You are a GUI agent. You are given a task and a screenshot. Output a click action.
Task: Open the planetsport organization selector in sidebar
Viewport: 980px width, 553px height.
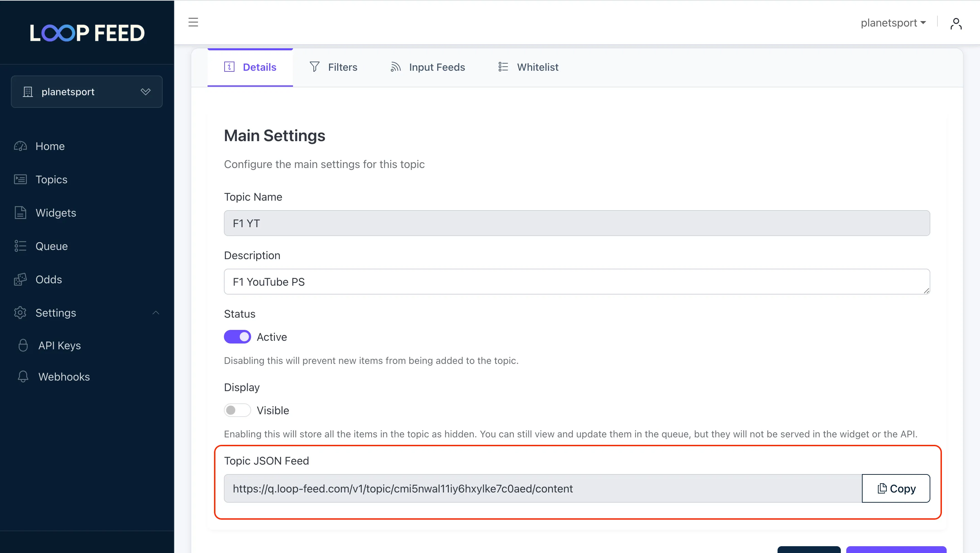(x=87, y=92)
